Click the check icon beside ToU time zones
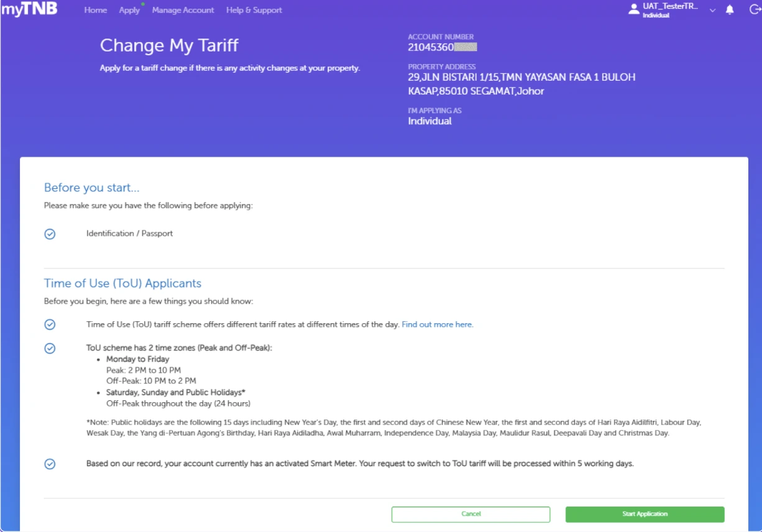The height and width of the screenshot is (532, 762). [x=50, y=349]
